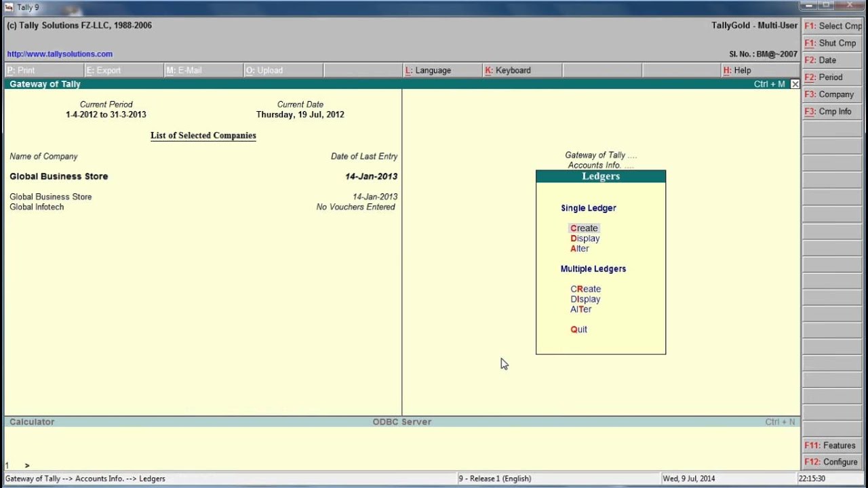Click 'List of Selected Companies' heading
The image size is (868, 488).
pyautogui.click(x=203, y=136)
